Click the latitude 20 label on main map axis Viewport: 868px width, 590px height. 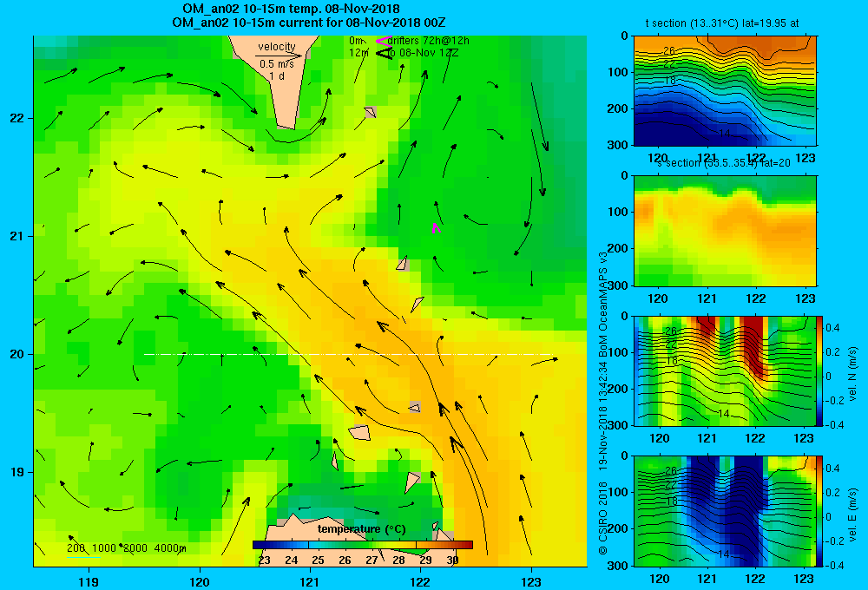17,354
